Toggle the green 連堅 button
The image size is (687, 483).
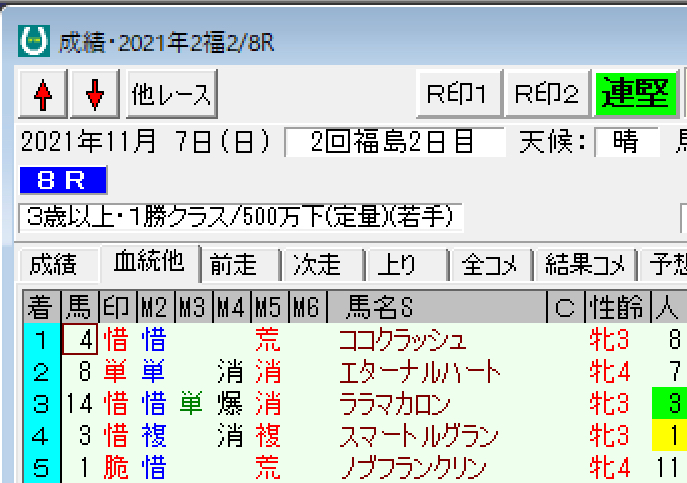635,94
